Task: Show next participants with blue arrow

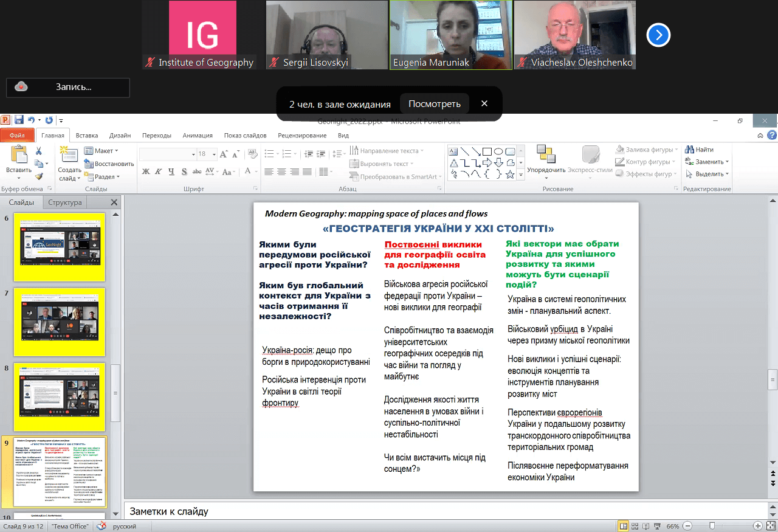Action: tap(658, 35)
